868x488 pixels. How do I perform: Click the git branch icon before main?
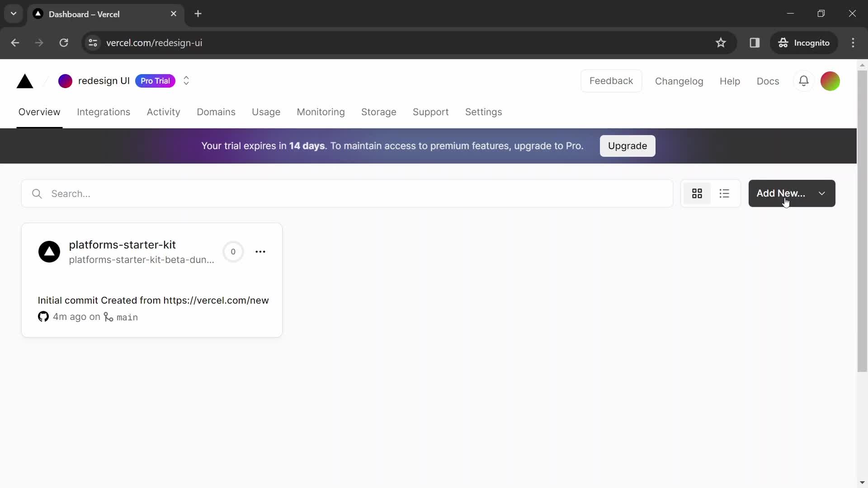[x=108, y=317]
